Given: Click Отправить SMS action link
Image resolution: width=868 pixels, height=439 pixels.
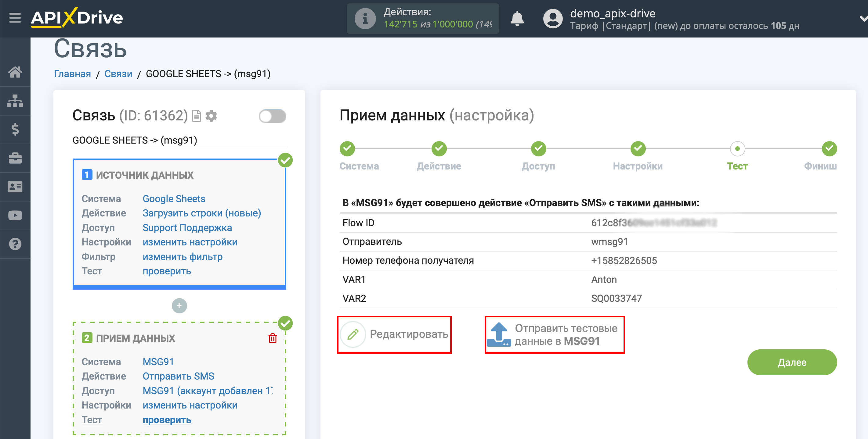Looking at the screenshot, I should [x=178, y=376].
